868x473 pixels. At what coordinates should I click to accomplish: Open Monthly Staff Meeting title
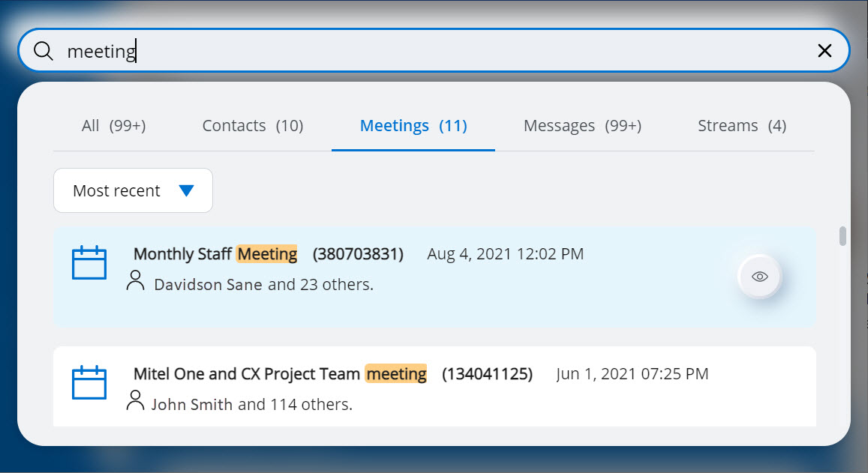coord(215,254)
